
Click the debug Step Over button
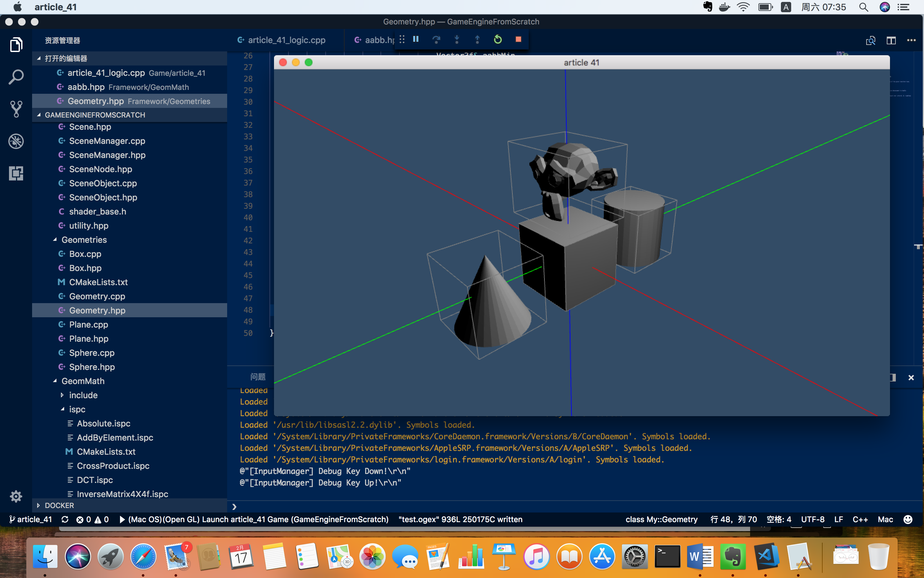click(x=436, y=39)
